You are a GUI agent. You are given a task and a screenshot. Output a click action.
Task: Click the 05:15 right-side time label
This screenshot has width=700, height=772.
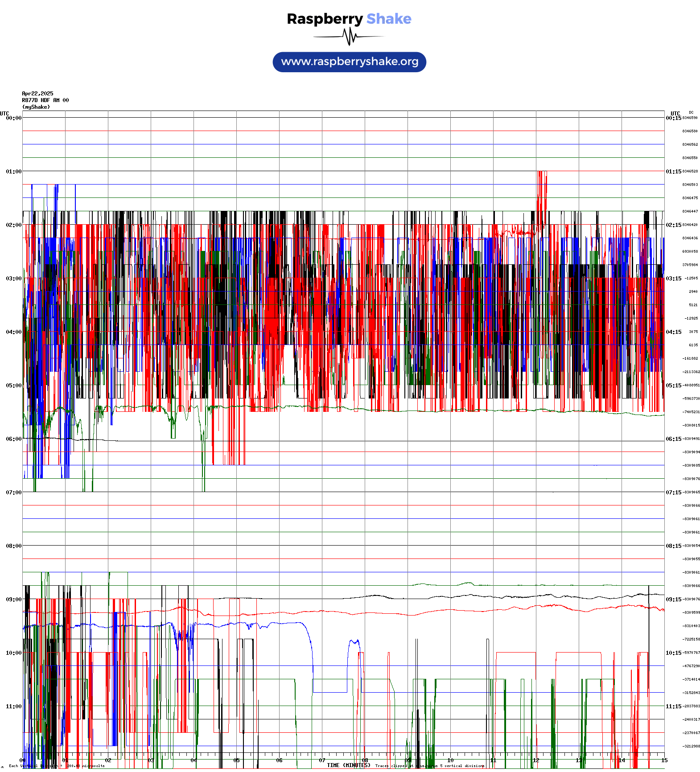(x=673, y=386)
